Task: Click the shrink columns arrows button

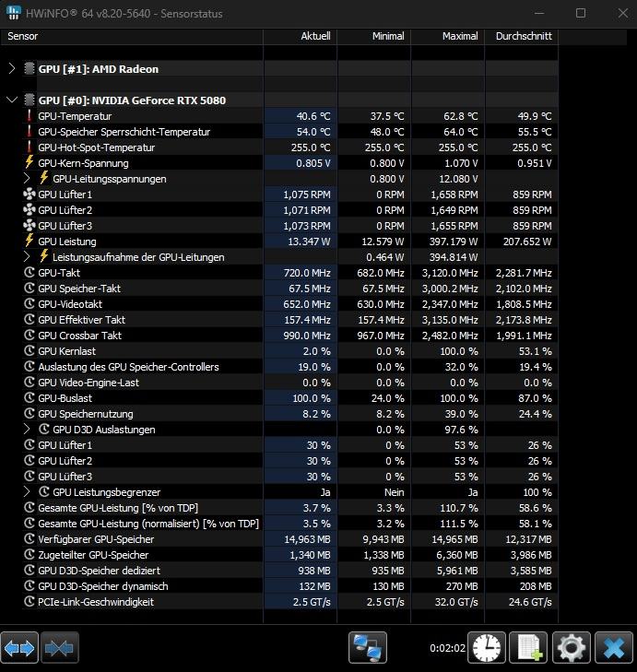Action: coord(60,647)
